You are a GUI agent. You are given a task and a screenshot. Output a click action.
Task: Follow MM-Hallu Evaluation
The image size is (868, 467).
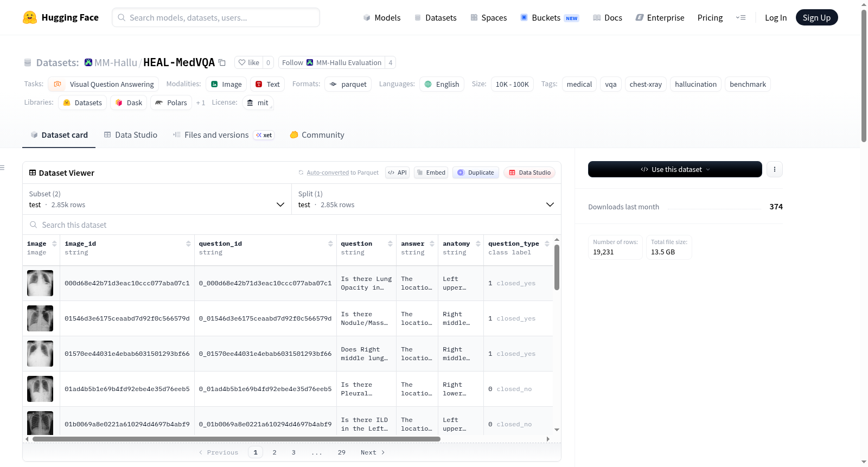331,62
